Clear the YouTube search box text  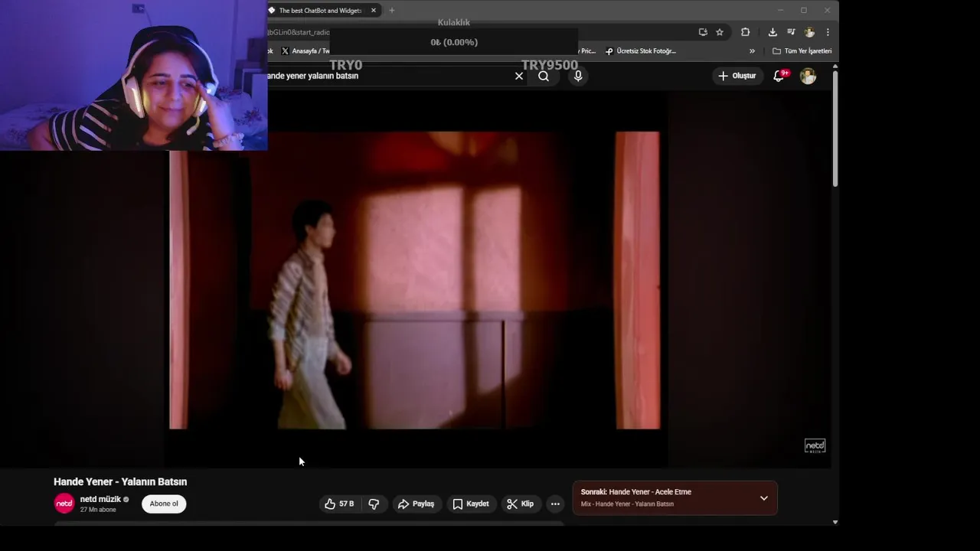[519, 76]
